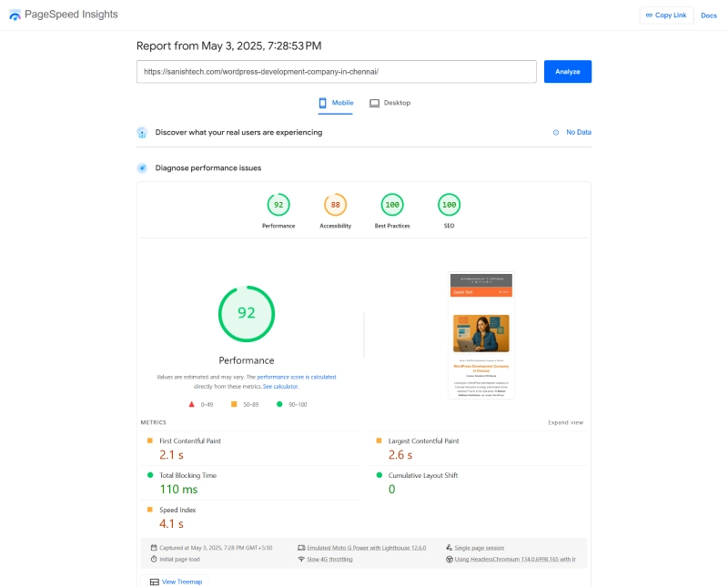Open the mobile page screenshot thumbnail
The width and height of the screenshot is (728, 587).
[481, 335]
